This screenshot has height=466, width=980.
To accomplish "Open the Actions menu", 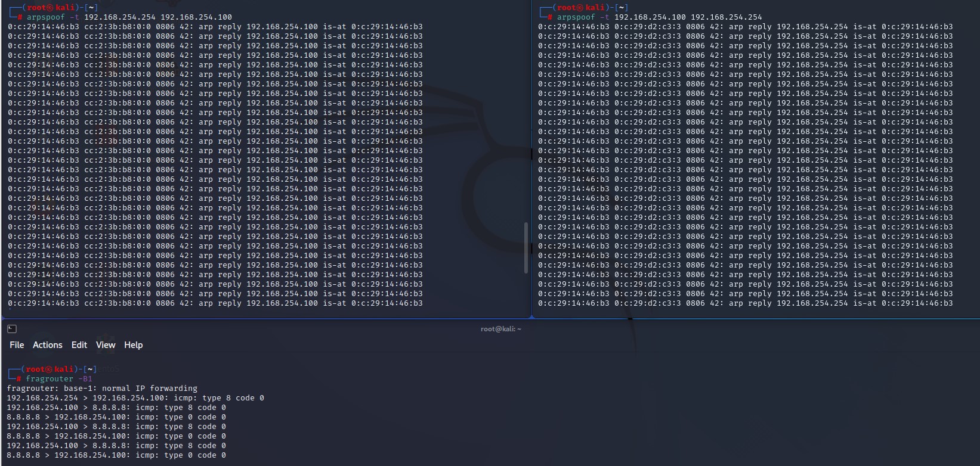I will pyautogui.click(x=48, y=345).
